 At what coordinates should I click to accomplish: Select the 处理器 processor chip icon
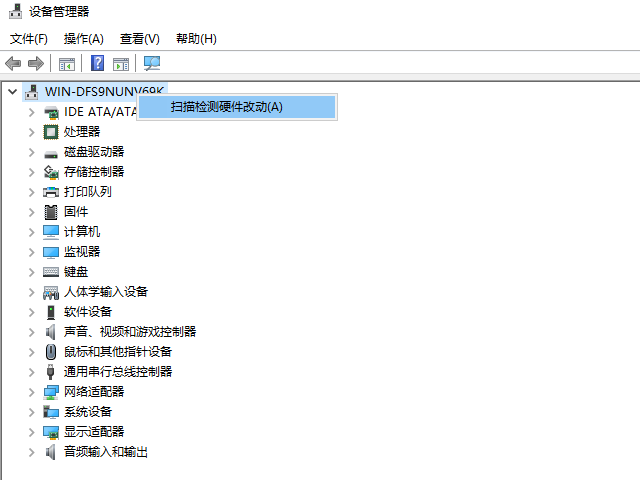[x=51, y=131]
